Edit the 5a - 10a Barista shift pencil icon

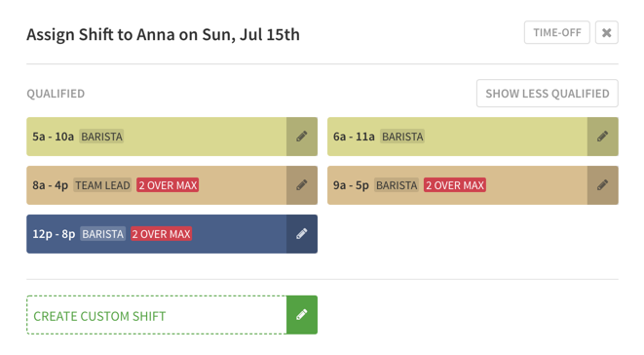coord(302,137)
